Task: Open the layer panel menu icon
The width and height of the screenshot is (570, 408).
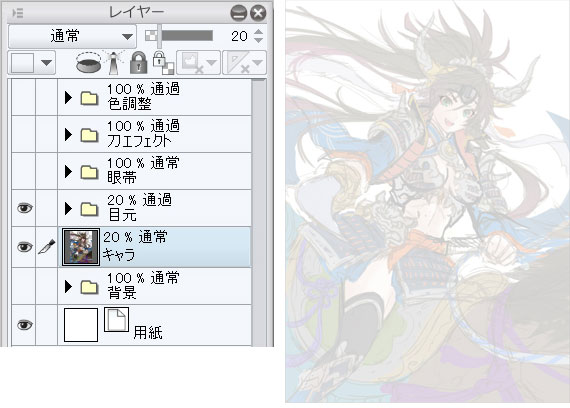Action: (17, 13)
